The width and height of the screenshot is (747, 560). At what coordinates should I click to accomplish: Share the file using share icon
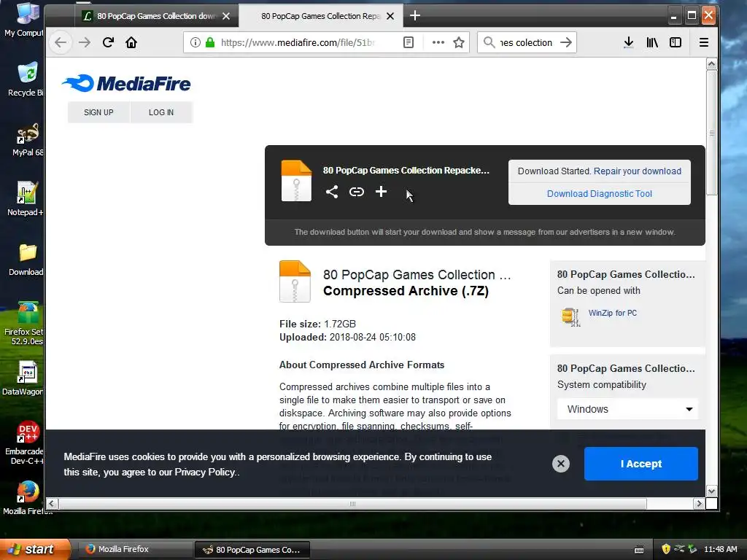(x=332, y=192)
